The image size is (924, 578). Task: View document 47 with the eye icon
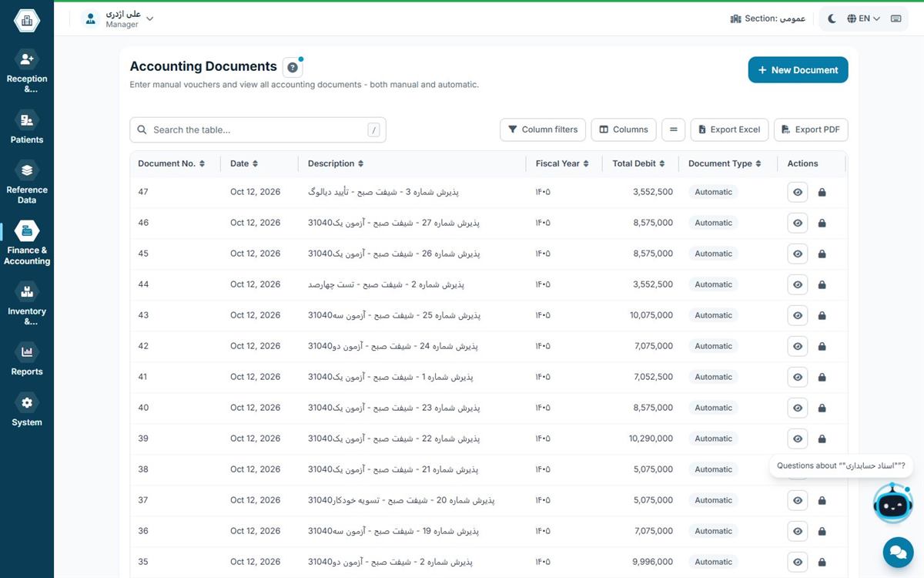798,193
